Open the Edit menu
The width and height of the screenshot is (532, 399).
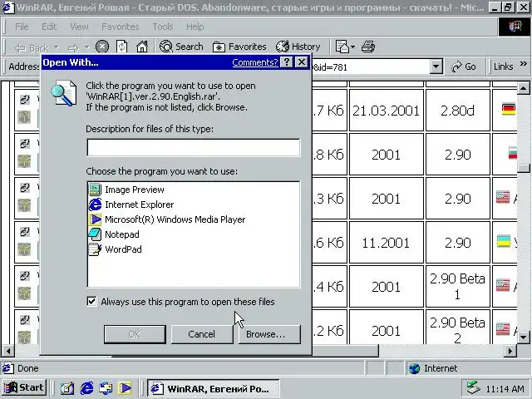pyautogui.click(x=49, y=27)
